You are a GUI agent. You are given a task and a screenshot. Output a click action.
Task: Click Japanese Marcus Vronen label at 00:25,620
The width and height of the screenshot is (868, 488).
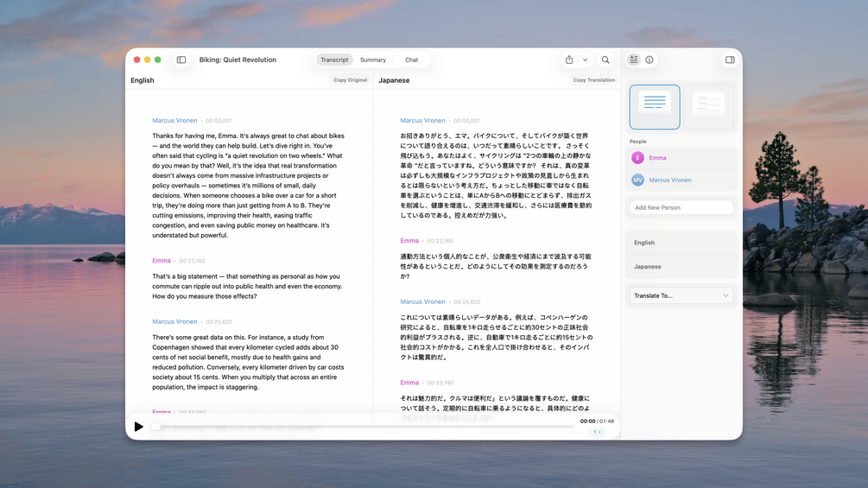tap(422, 301)
